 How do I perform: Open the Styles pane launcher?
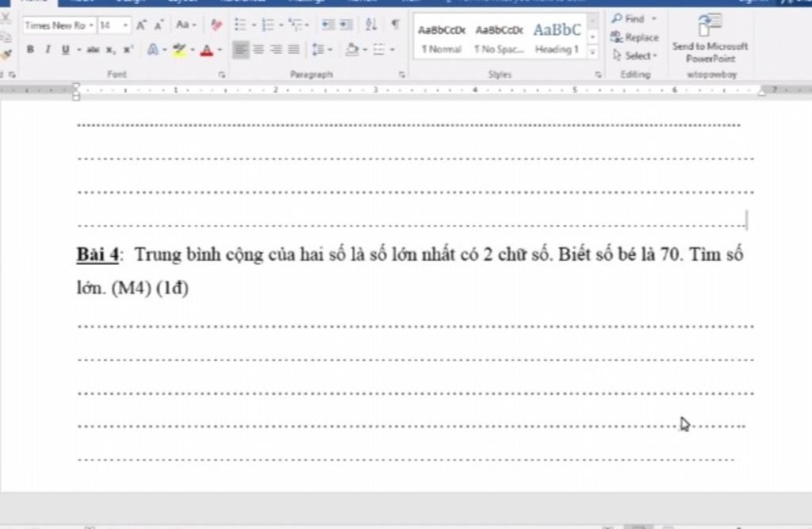point(598,75)
